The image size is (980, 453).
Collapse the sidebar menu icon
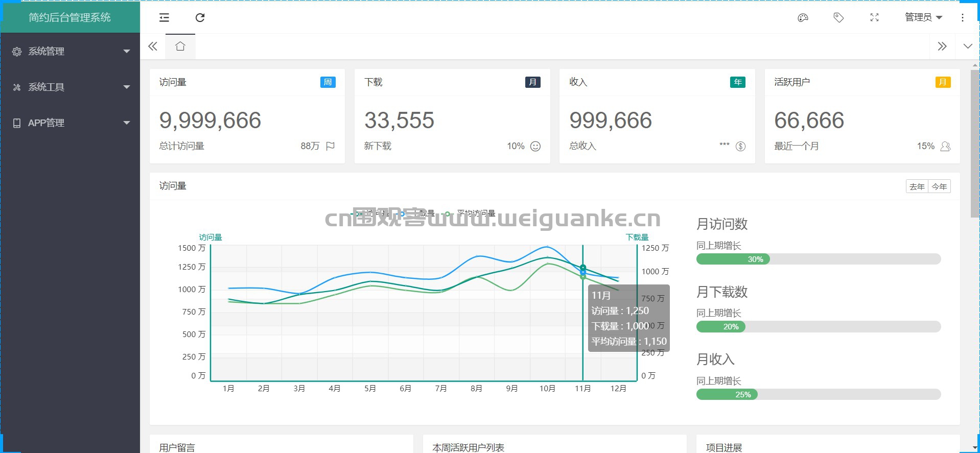[x=164, y=18]
